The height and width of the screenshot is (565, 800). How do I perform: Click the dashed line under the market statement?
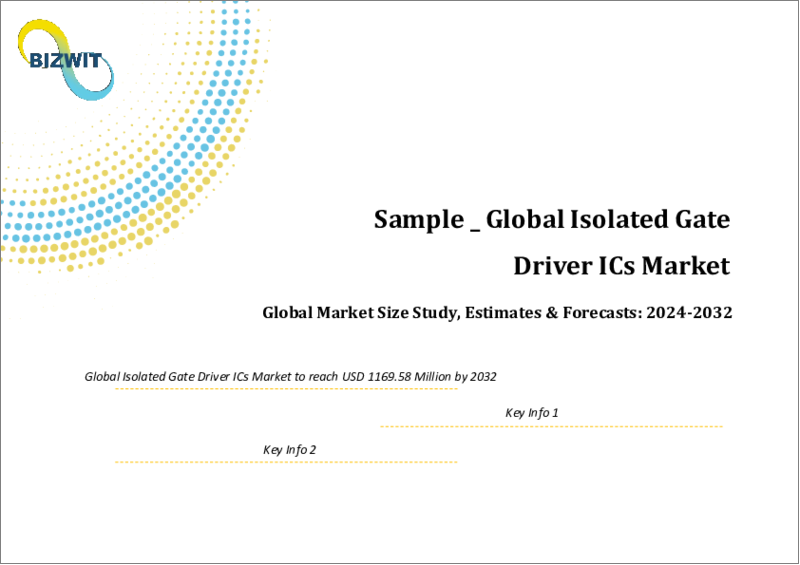pyautogui.click(x=285, y=390)
